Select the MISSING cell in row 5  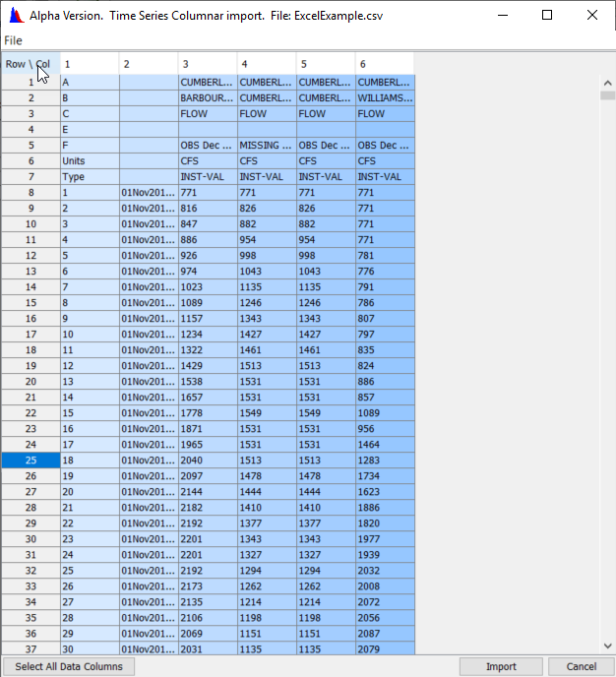(266, 145)
